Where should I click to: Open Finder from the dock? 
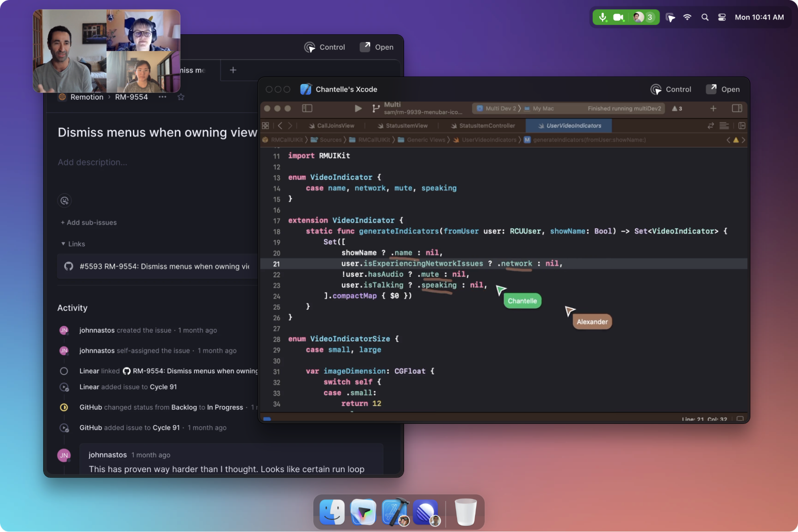tap(332, 512)
